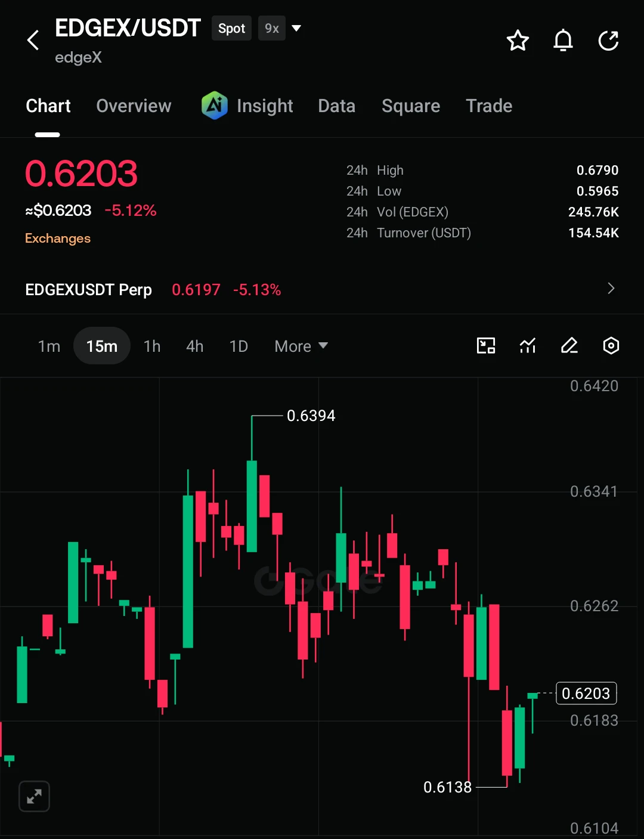The width and height of the screenshot is (644, 839).
Task: Select the 1D timeframe
Action: [239, 346]
